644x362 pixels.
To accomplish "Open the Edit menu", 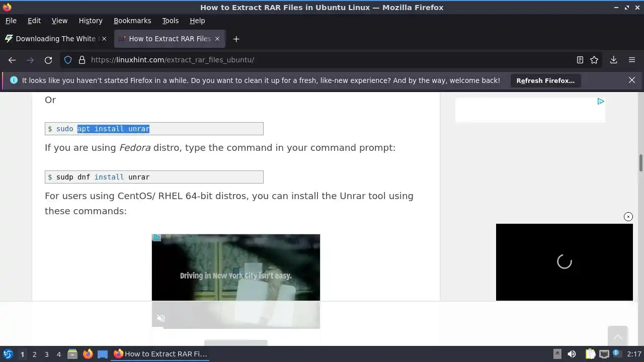I will (x=34, y=21).
